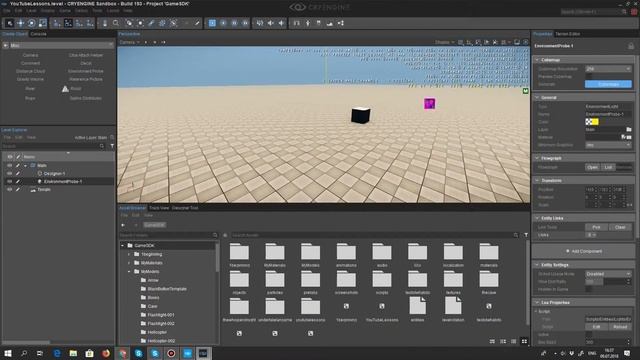This screenshot has width=640, height=360.
Task: Click the filter funnel icon in Level Explorer
Action: (112, 146)
